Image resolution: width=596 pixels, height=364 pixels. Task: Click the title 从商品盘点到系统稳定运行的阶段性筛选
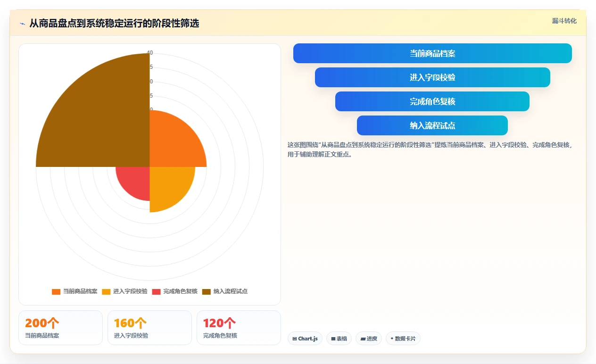pyautogui.click(x=114, y=23)
